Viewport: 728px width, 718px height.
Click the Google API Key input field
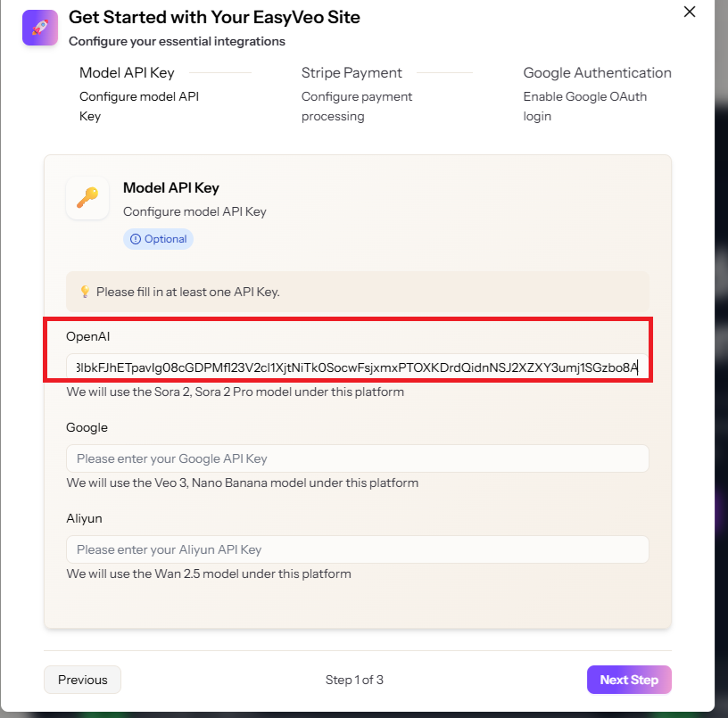pos(357,458)
